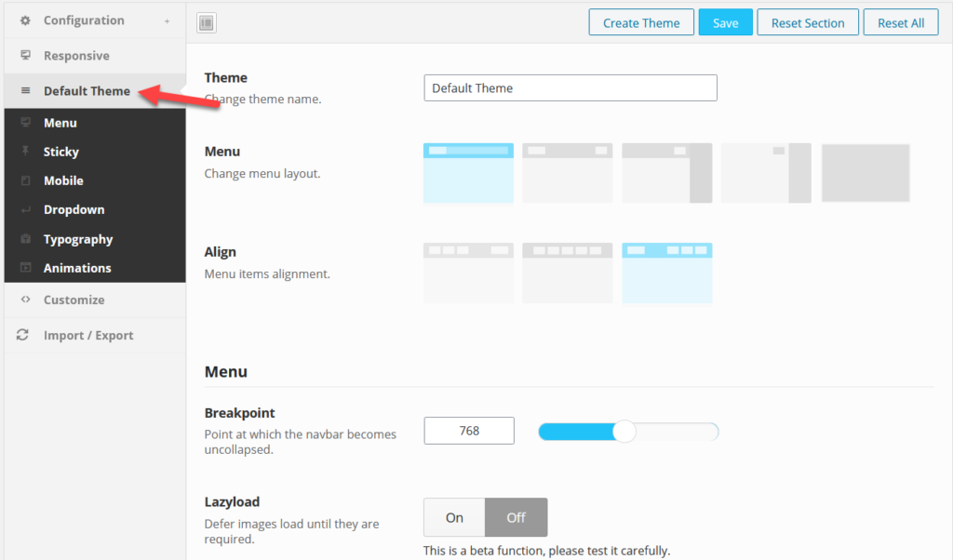Select the third menu layout with right sidebar
This screenshot has height=560, width=953.
(x=666, y=173)
